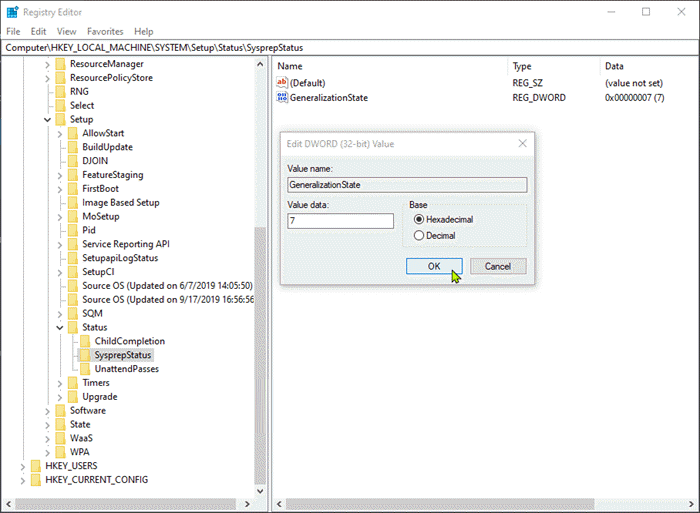Click the GeneralizationState DWORD value icon
Screen dimensions: 700x513
pyautogui.click(x=282, y=99)
